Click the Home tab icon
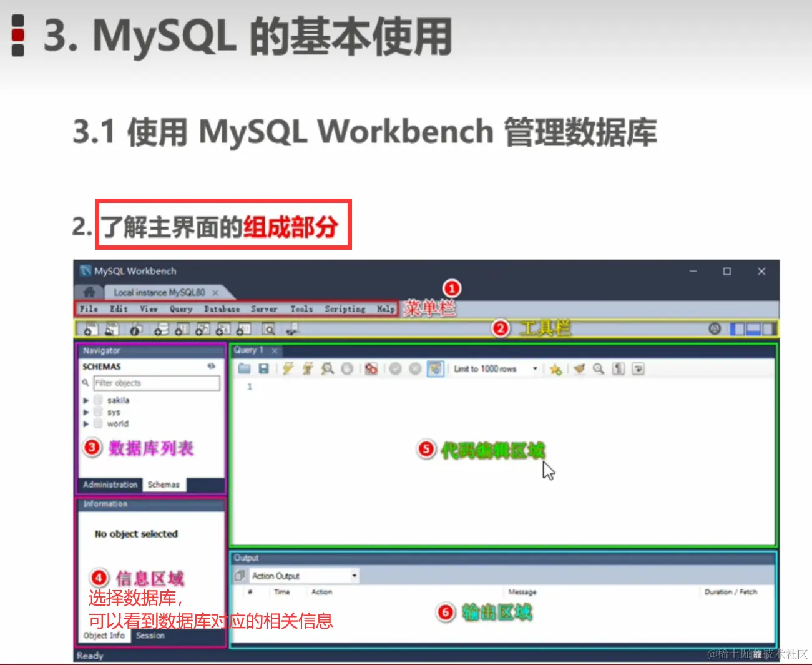The height and width of the screenshot is (665, 812). pyautogui.click(x=89, y=292)
